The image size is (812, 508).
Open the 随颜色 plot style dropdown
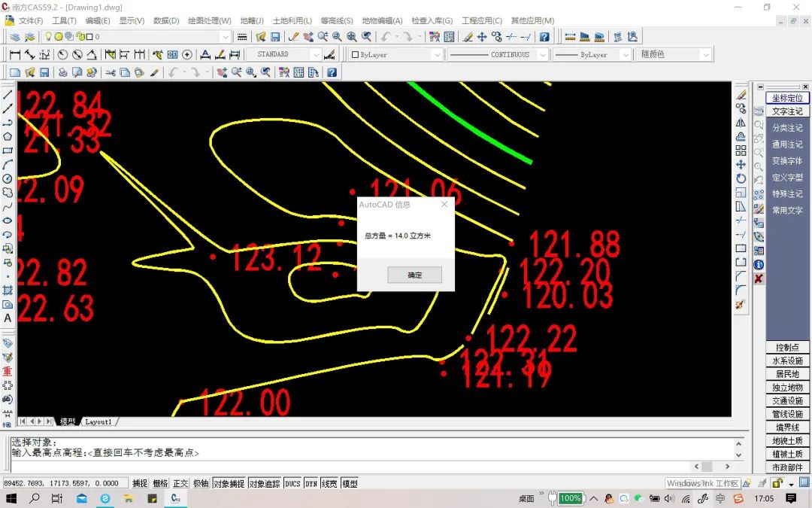(706, 54)
